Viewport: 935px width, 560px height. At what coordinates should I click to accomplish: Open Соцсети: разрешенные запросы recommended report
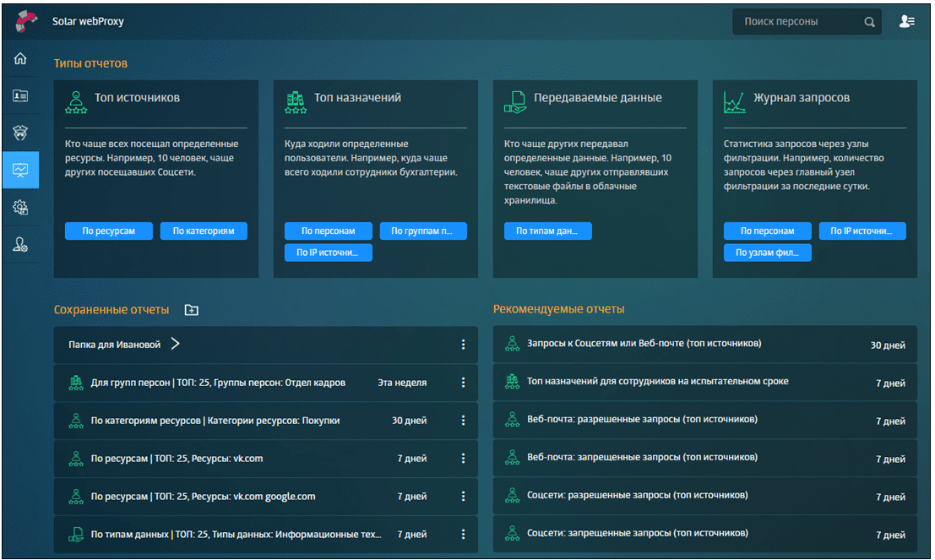(x=637, y=495)
